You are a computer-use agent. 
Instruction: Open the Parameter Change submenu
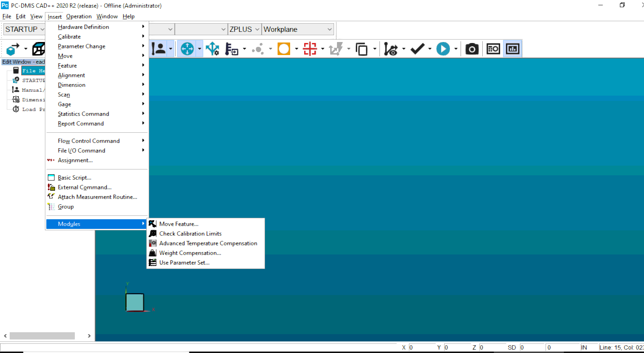pos(97,46)
